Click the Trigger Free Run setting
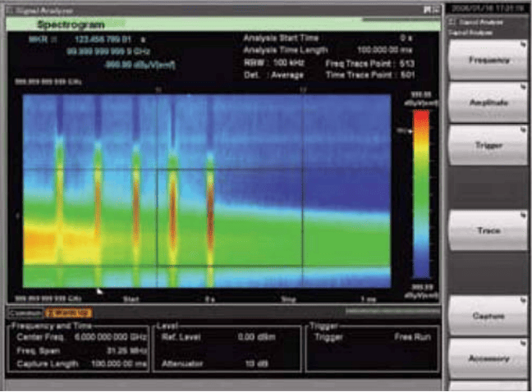This screenshot has height=392, width=532. 414,337
